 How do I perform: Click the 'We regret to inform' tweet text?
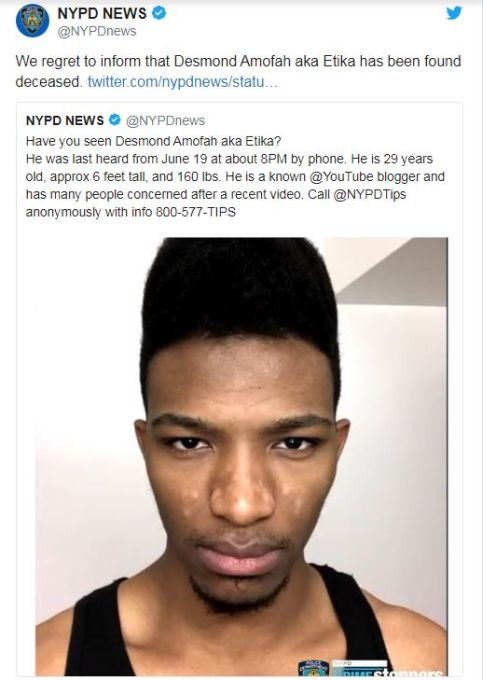pyautogui.click(x=238, y=71)
